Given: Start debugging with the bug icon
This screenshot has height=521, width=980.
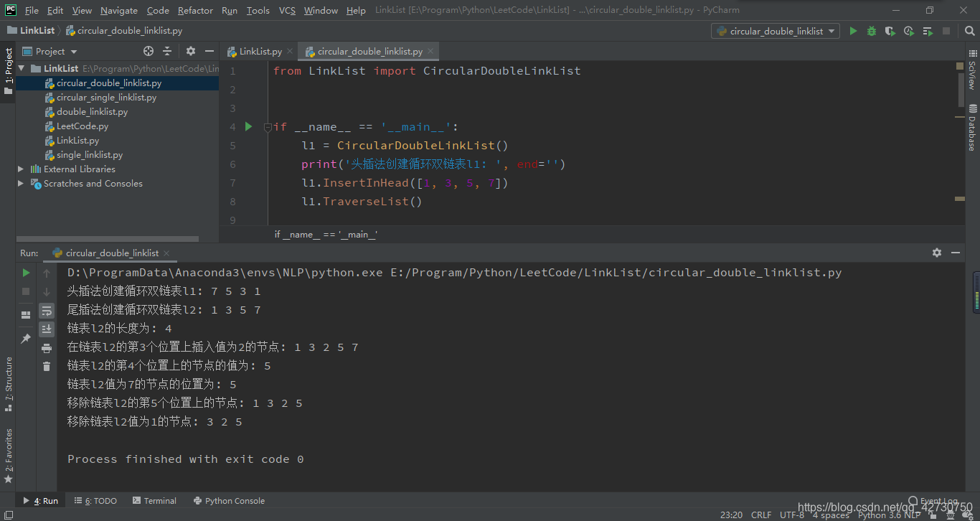Looking at the screenshot, I should pos(872,31).
